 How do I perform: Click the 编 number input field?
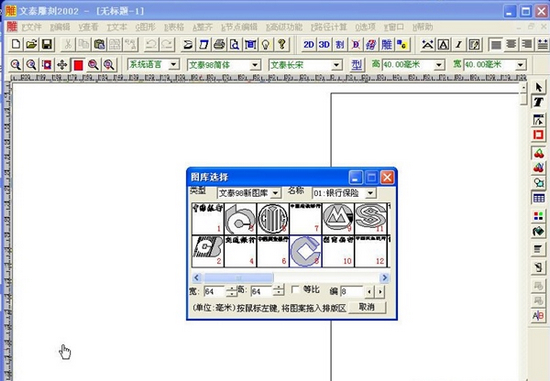click(352, 292)
